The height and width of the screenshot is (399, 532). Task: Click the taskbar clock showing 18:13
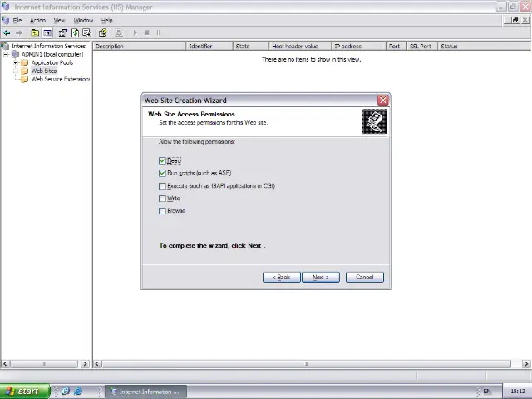click(517, 392)
